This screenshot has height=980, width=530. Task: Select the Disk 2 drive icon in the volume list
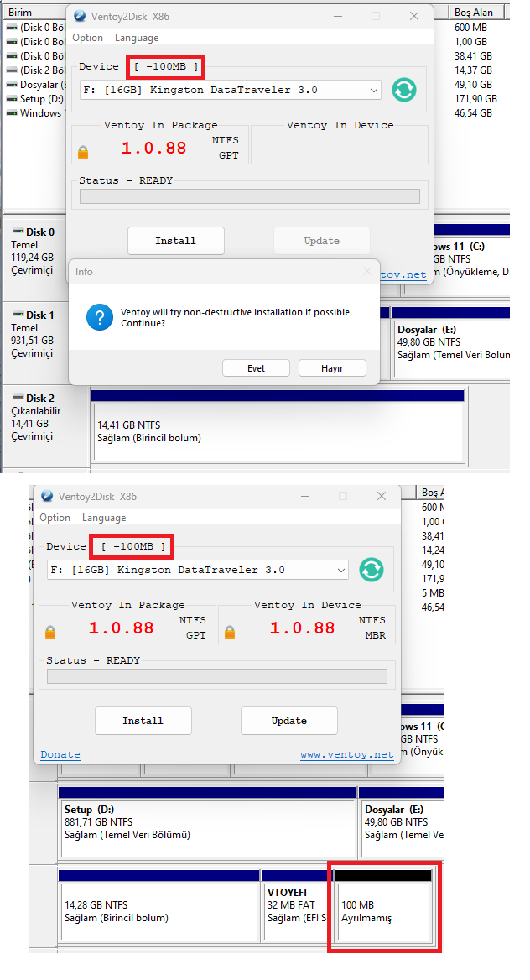[12, 70]
